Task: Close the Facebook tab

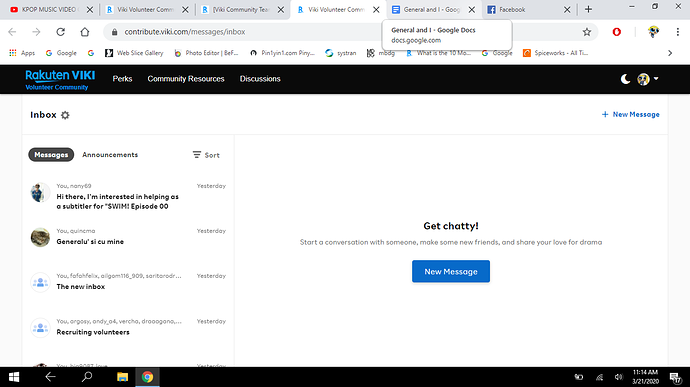Action: click(x=567, y=9)
